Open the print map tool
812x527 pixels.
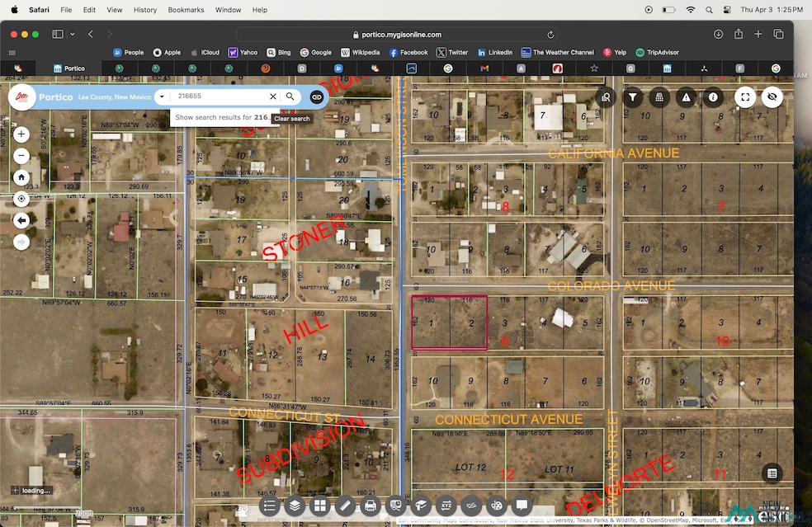[371, 506]
